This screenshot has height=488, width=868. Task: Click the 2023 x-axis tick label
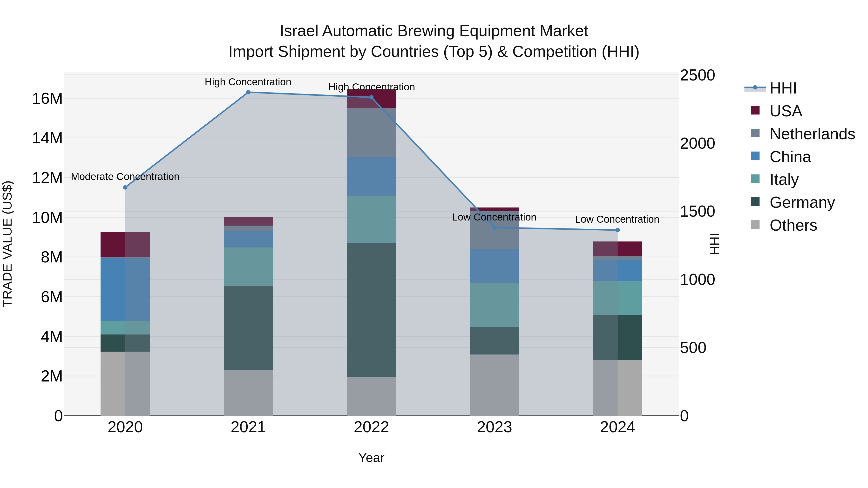tap(495, 427)
